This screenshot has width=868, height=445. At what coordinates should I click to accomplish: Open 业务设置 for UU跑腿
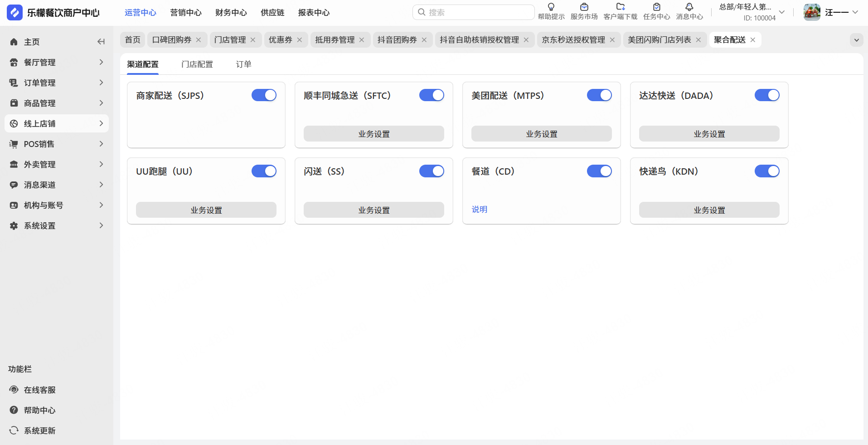coord(206,210)
